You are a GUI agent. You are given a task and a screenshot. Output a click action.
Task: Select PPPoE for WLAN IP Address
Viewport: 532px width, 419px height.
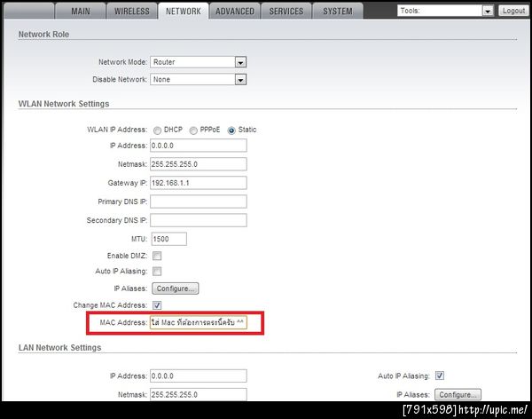click(x=193, y=130)
